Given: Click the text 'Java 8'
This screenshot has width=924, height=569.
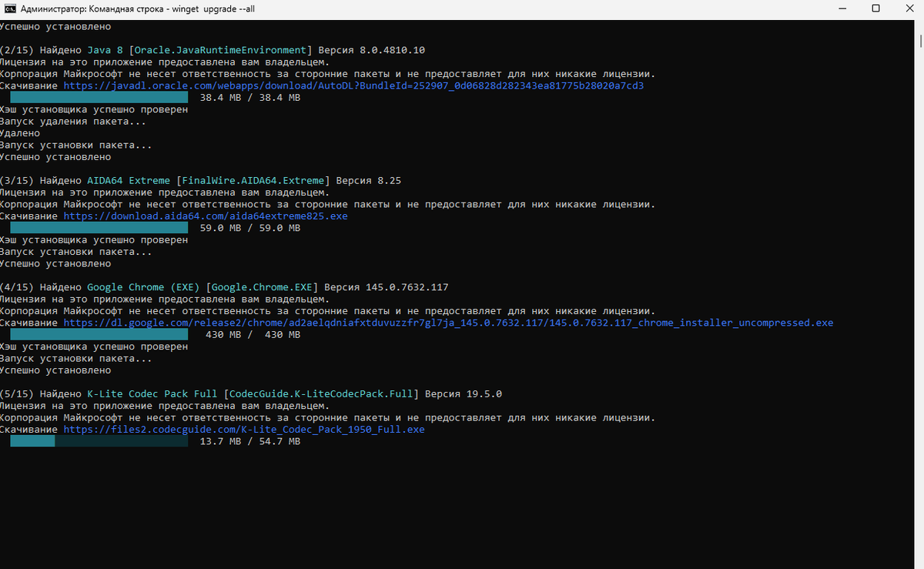Looking at the screenshot, I should [105, 50].
